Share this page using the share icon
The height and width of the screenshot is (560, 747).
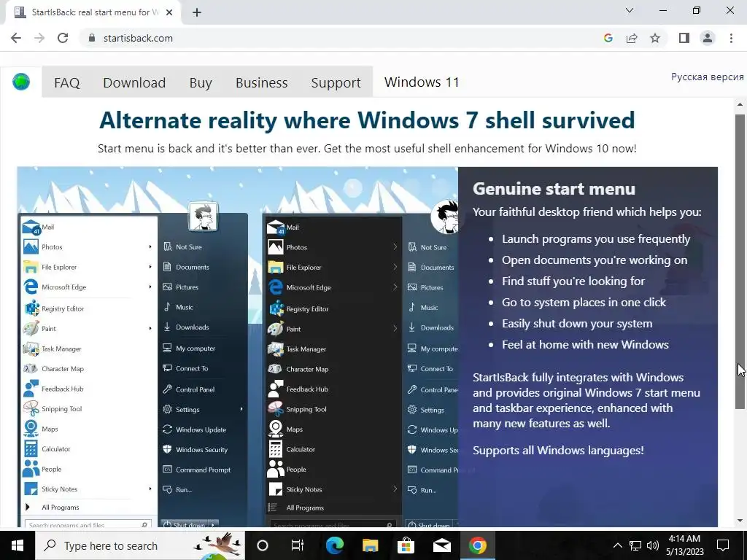coord(632,38)
